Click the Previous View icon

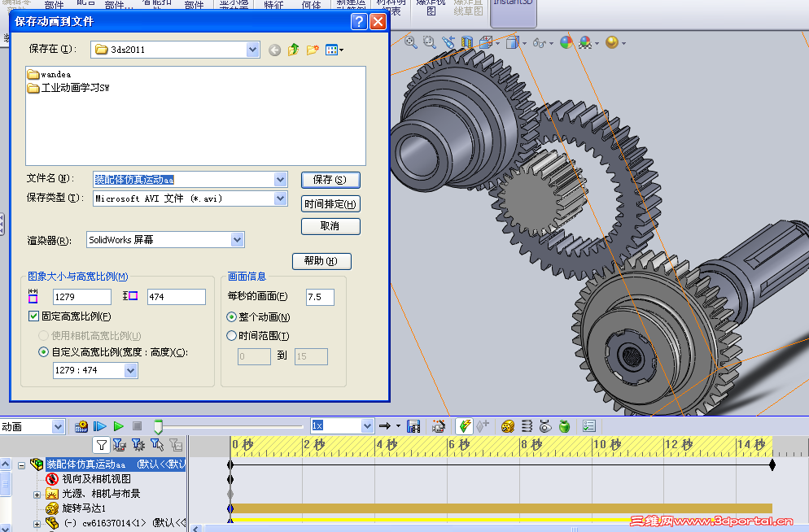tap(448, 42)
